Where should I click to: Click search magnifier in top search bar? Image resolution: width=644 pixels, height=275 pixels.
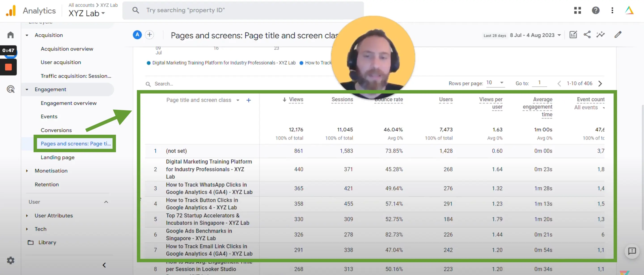[136, 10]
